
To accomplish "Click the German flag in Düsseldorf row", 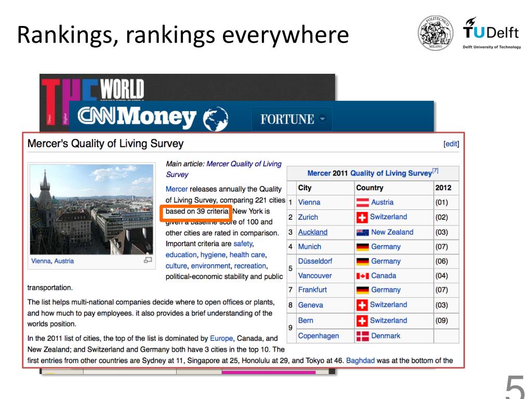I will tap(363, 262).
